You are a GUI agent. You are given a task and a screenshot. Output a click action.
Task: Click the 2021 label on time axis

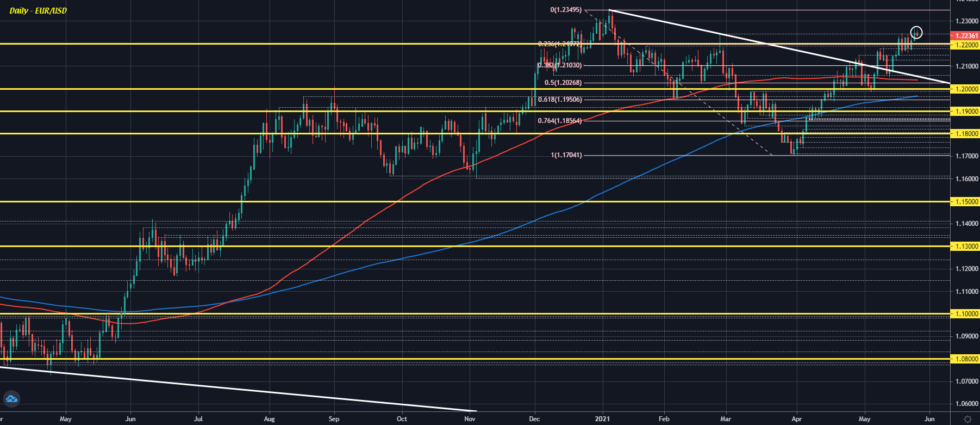(x=602, y=419)
